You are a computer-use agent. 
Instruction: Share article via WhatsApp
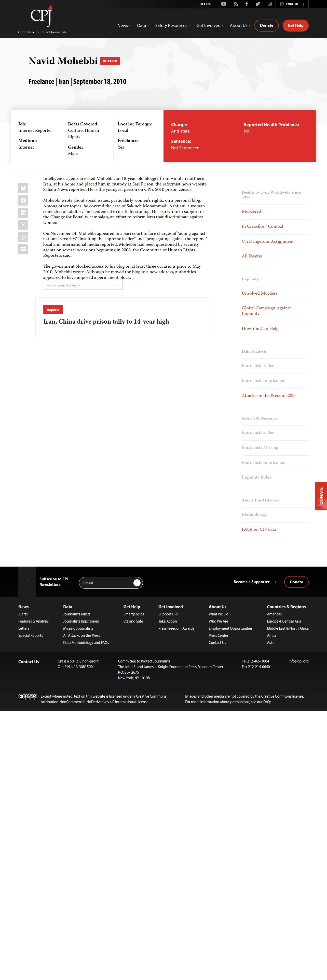[x=23, y=237]
